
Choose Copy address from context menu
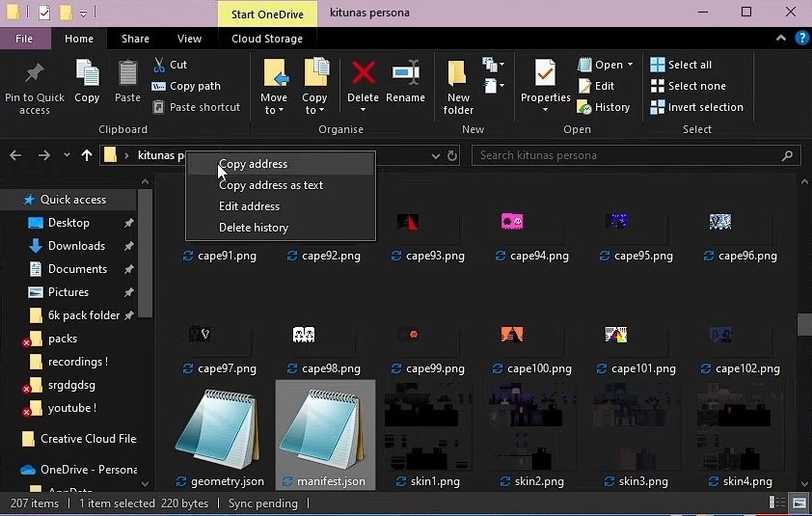281,164
